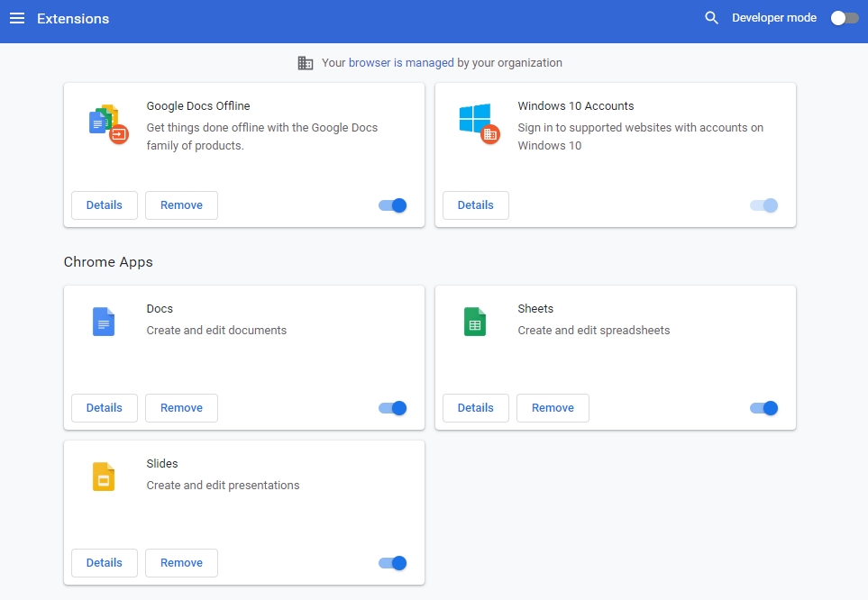Click 'Create and edit presentations' description

point(223,486)
